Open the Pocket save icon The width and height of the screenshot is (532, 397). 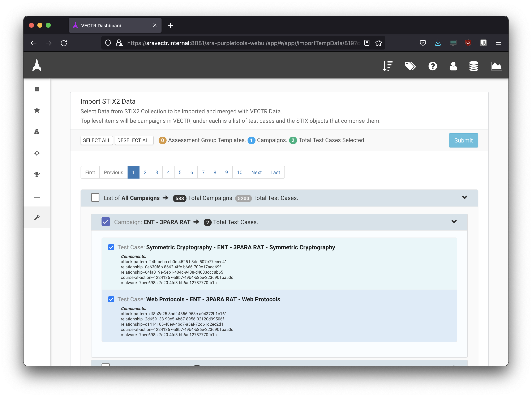(423, 43)
